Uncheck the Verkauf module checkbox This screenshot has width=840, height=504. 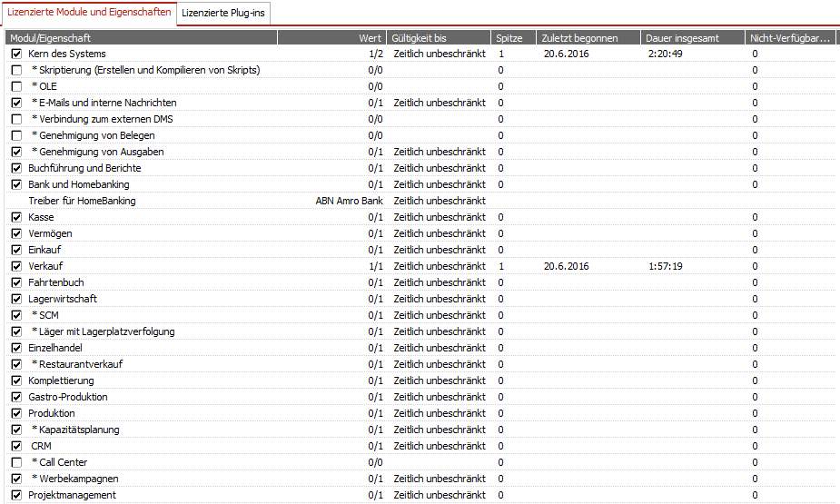pyautogui.click(x=16, y=266)
